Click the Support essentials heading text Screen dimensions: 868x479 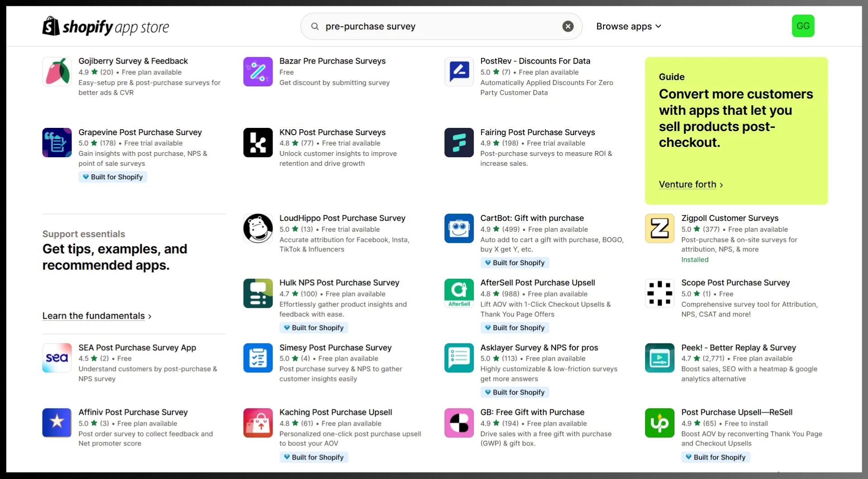point(84,234)
